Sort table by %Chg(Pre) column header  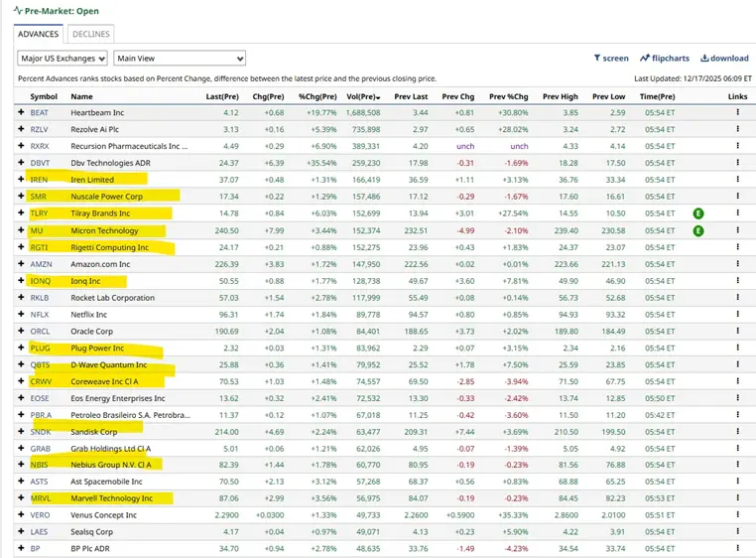(317, 96)
